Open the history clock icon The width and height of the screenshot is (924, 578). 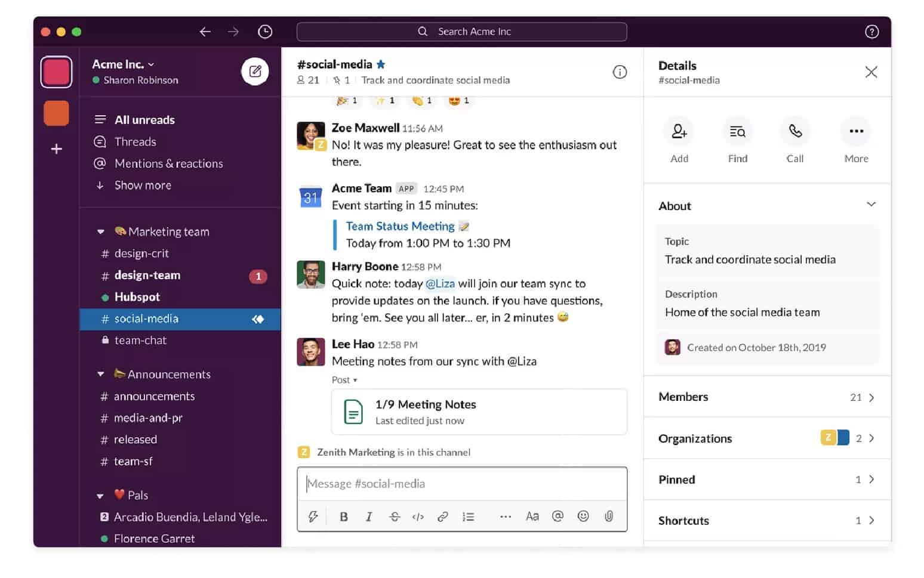[265, 32]
